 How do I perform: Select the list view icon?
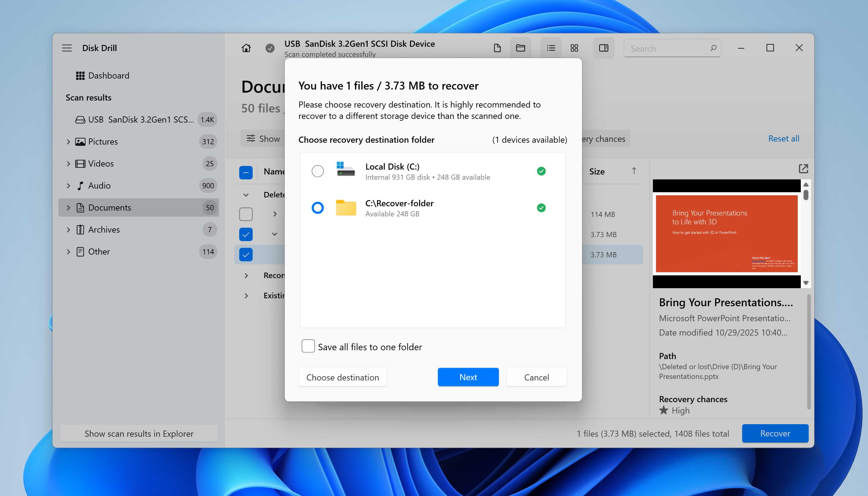pos(551,48)
